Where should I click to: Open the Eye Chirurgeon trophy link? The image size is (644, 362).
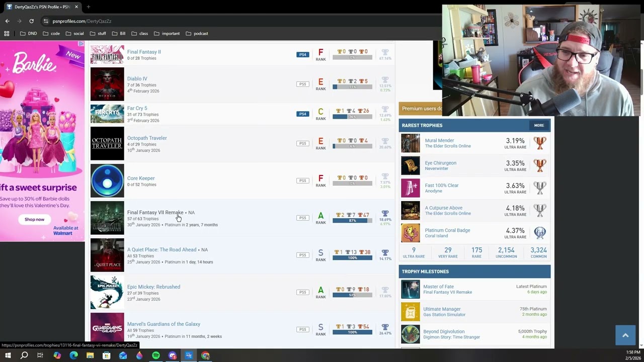pos(441,163)
